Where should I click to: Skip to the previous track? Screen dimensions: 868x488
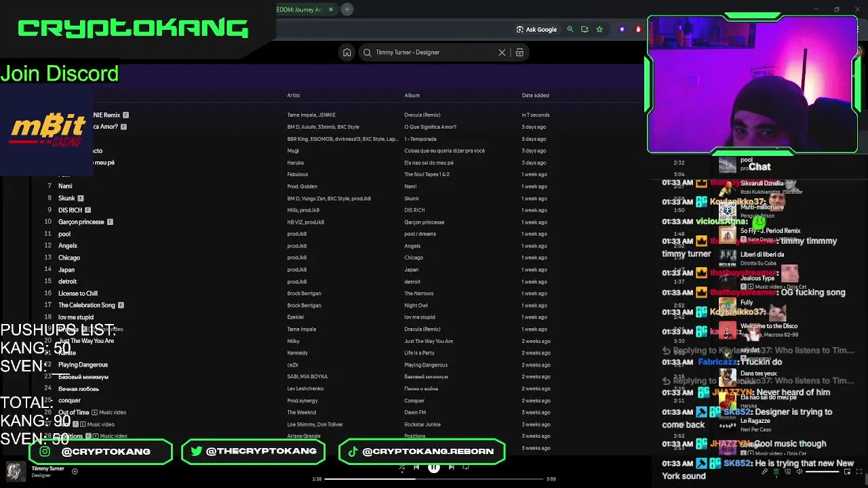pyautogui.click(x=416, y=467)
